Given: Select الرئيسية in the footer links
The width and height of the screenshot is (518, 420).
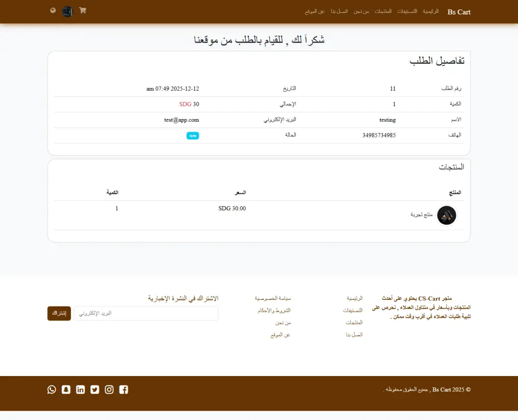Looking at the screenshot, I should pos(354,298).
